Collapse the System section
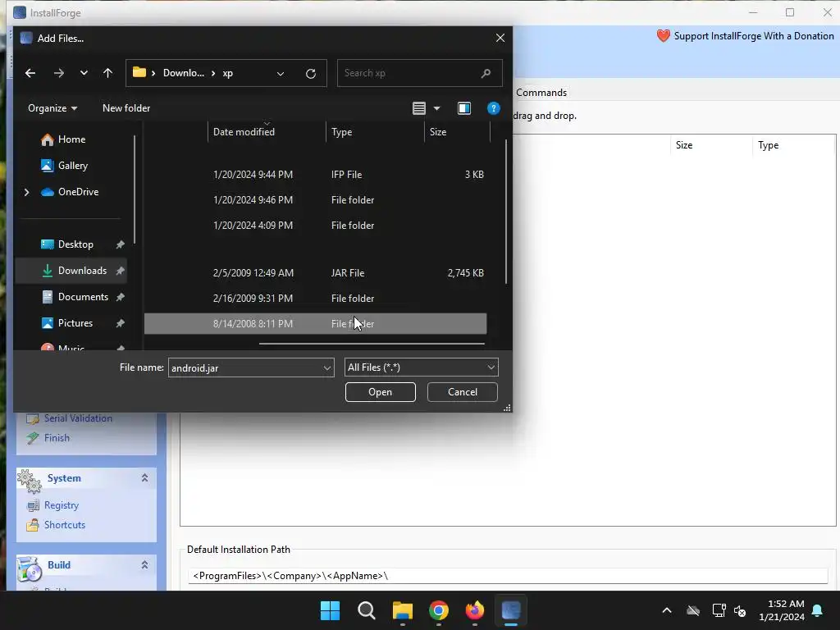Image resolution: width=840 pixels, height=630 pixels. click(x=144, y=478)
